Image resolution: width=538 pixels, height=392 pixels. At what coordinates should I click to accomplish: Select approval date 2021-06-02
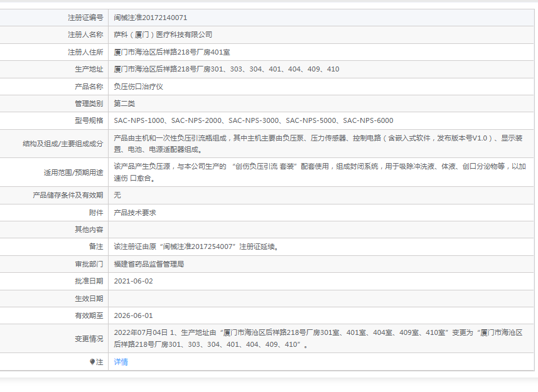[133, 282]
